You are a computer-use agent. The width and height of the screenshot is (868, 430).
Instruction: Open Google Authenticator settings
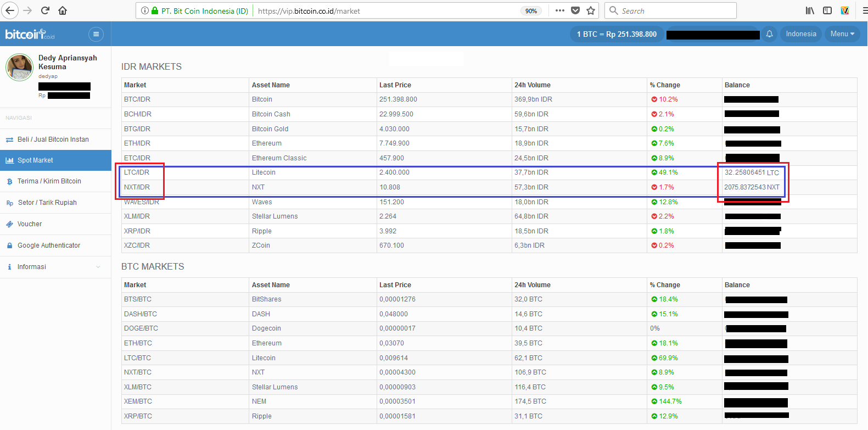(x=55, y=245)
